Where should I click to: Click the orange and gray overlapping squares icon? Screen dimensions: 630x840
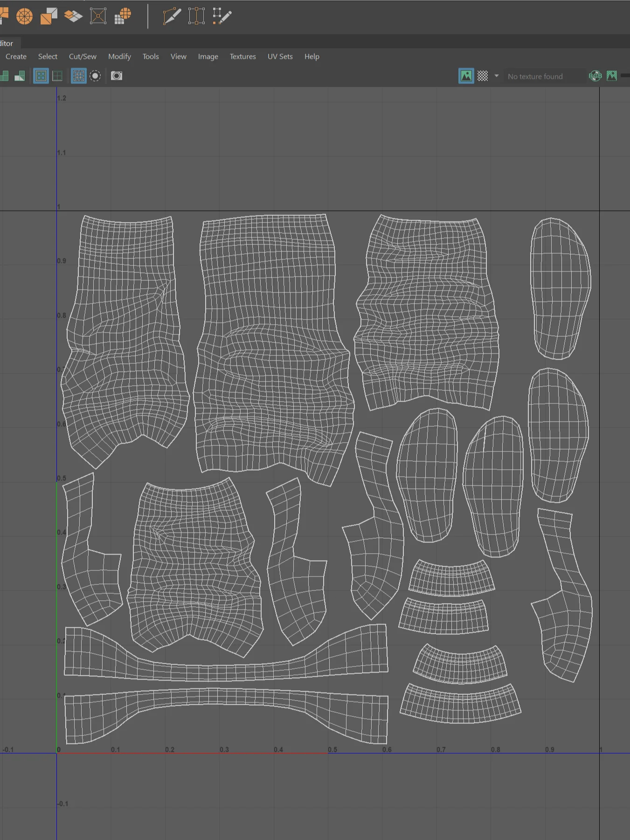click(48, 16)
